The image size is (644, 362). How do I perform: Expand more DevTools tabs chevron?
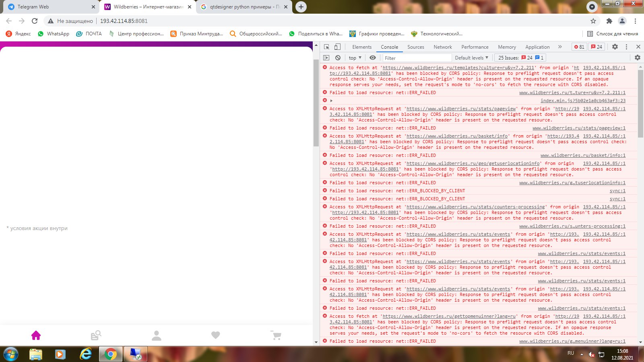pyautogui.click(x=560, y=47)
